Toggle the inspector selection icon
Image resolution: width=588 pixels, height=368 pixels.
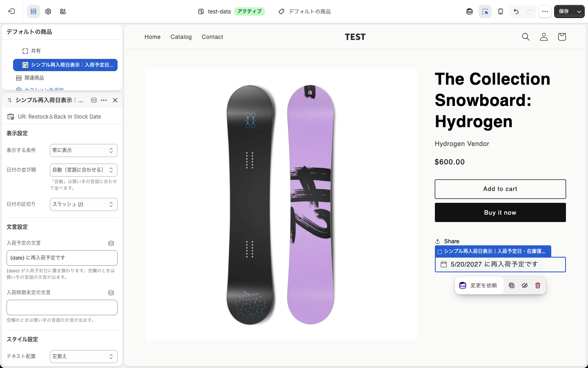click(485, 11)
